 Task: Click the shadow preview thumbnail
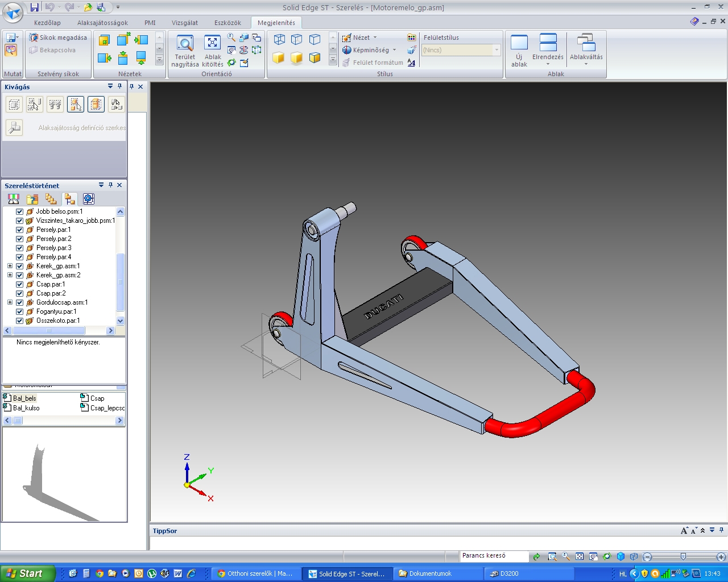[64, 475]
